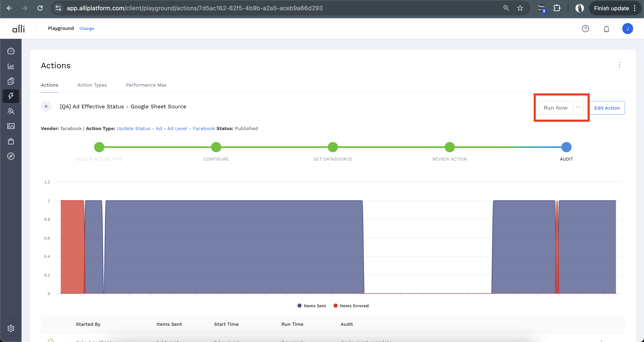
Task: Click the clipboard checklist sidebar icon
Action: pos(11,81)
